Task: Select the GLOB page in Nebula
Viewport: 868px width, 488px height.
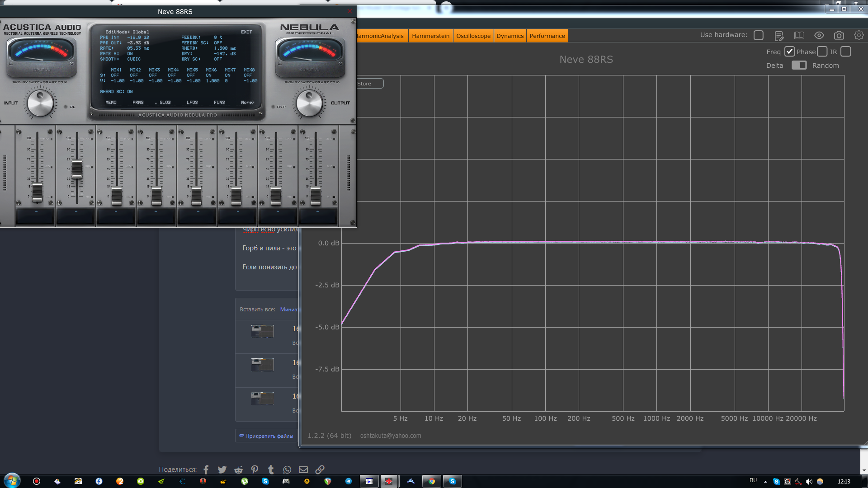Action: coord(165,103)
